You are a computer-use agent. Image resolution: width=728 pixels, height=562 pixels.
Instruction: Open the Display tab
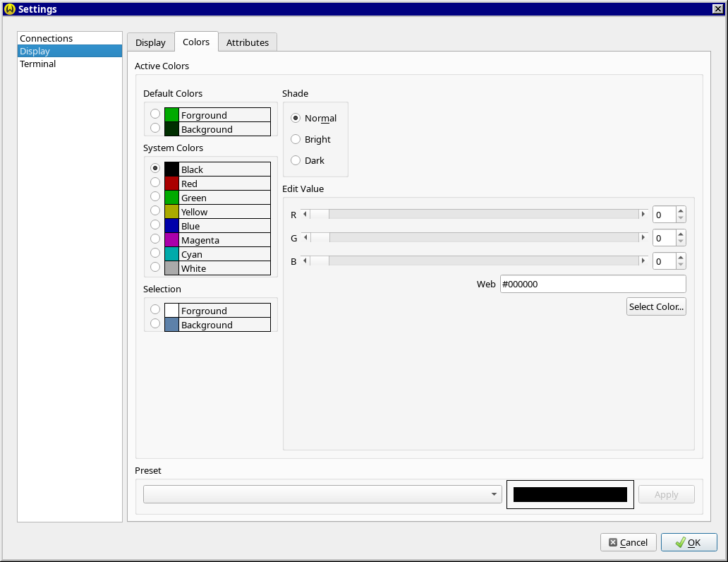[x=150, y=42]
